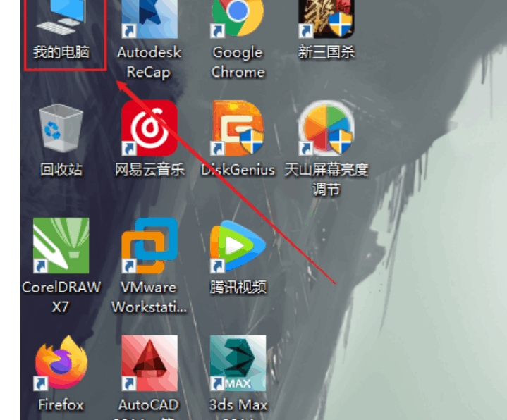The width and height of the screenshot is (507, 420).
Task: Launch the CorelDRAW X7 shortcut
Action: [x=61, y=245]
